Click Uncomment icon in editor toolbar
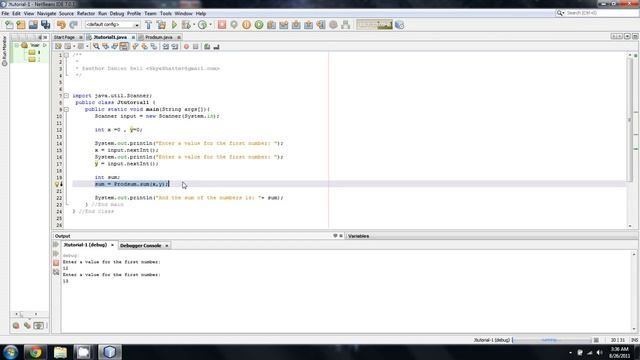This screenshot has width=640, height=360. click(x=216, y=47)
